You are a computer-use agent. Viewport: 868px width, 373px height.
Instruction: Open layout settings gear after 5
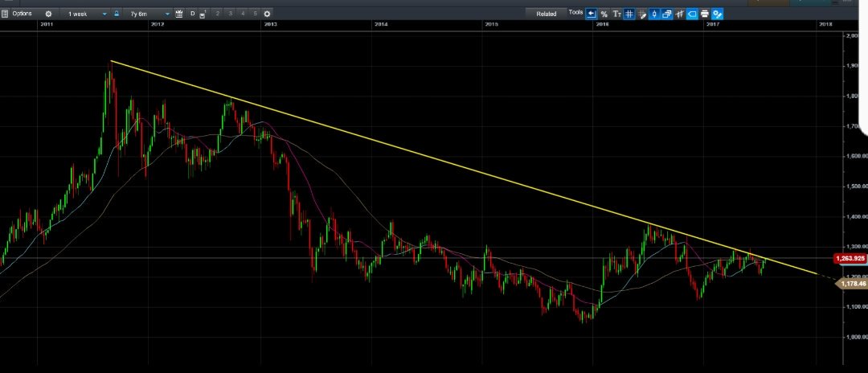268,14
